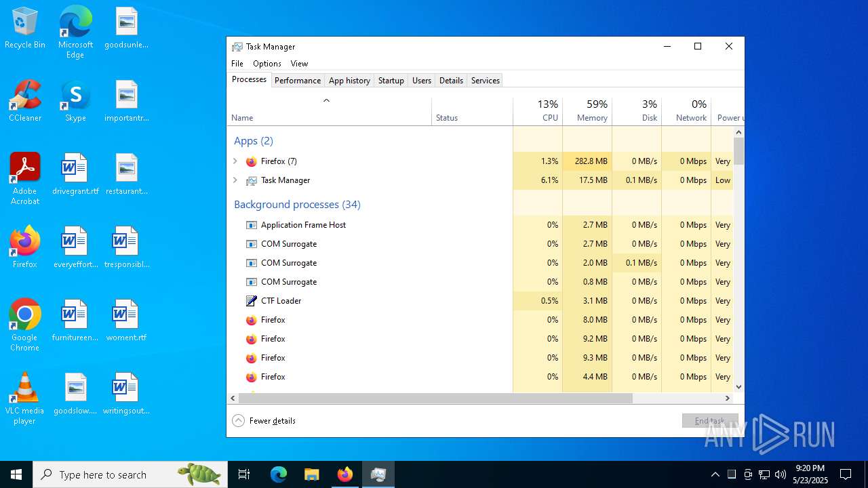
Task: Launch CCleaner from the desktop
Action: tap(25, 101)
